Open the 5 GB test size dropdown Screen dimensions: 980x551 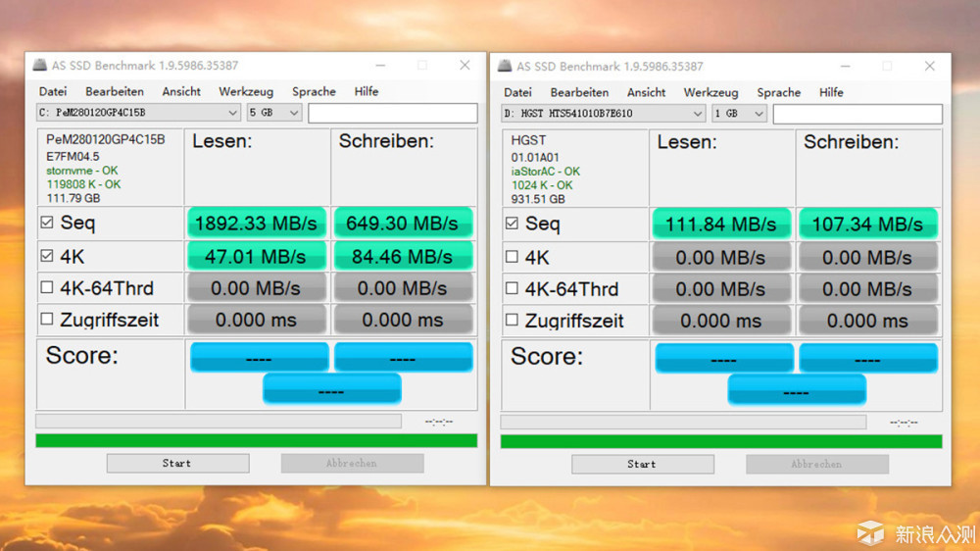pos(274,113)
